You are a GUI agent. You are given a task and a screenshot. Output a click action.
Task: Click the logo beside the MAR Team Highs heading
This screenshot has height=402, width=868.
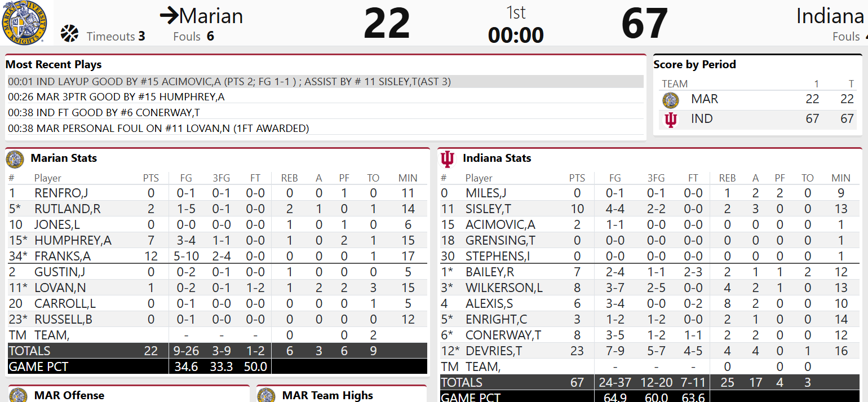267,395
